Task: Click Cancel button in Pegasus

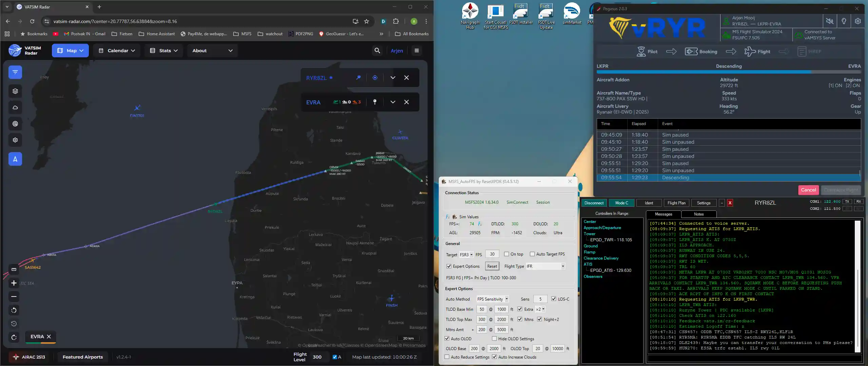Action: coord(808,190)
